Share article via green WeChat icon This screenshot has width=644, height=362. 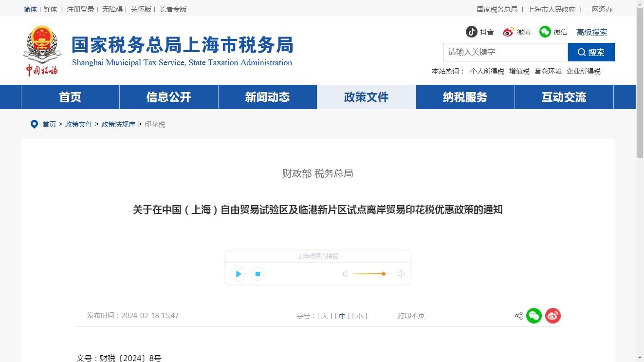pos(534,316)
